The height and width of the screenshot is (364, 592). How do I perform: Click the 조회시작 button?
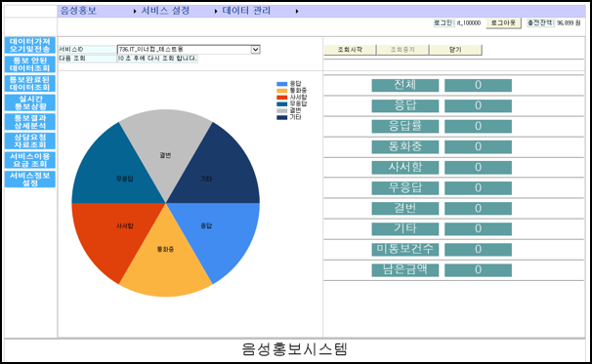pos(350,50)
